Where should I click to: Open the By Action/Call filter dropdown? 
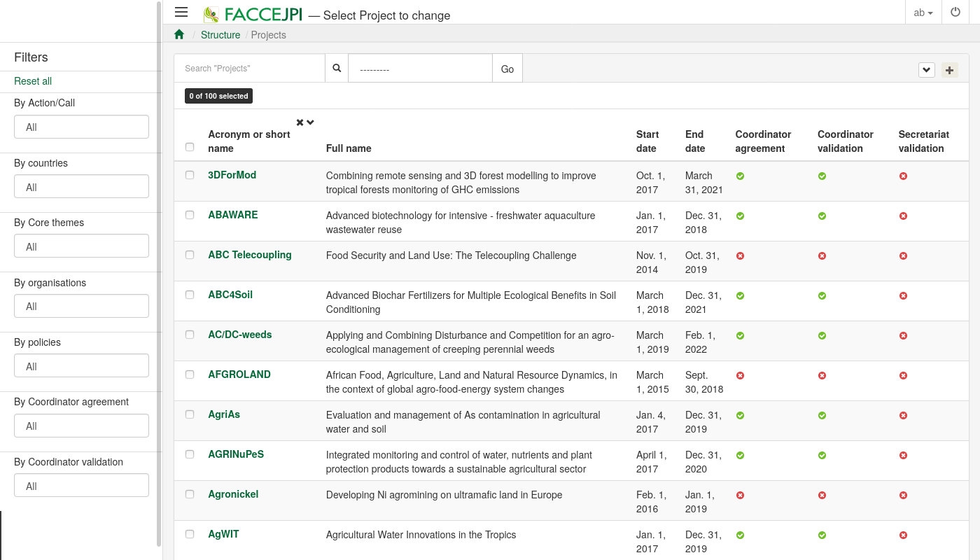(81, 127)
